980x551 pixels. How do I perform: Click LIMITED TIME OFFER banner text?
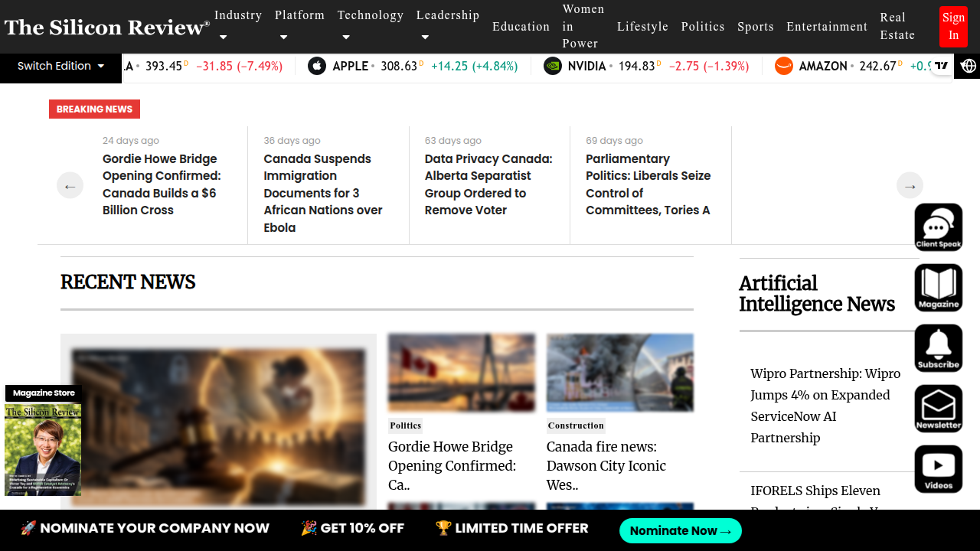pos(511,528)
